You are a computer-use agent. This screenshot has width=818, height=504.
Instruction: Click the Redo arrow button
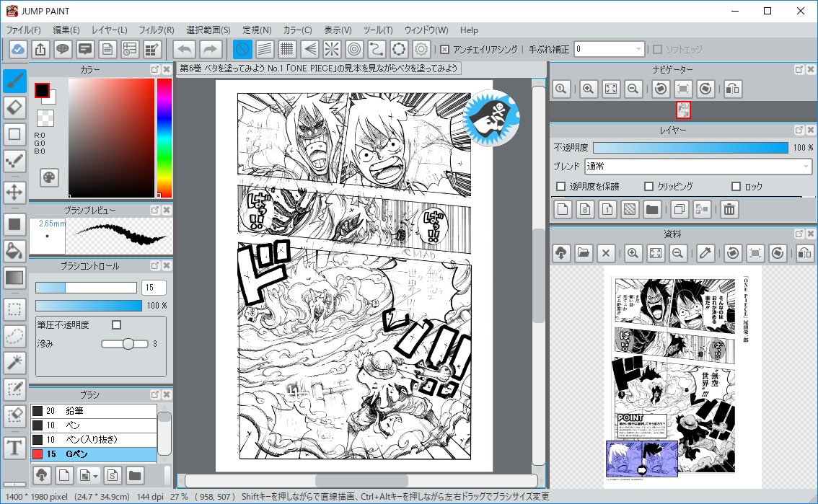pos(210,50)
